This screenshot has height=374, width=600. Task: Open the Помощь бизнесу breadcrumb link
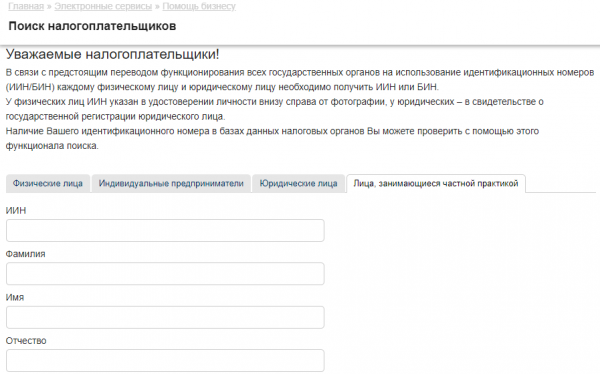click(199, 6)
